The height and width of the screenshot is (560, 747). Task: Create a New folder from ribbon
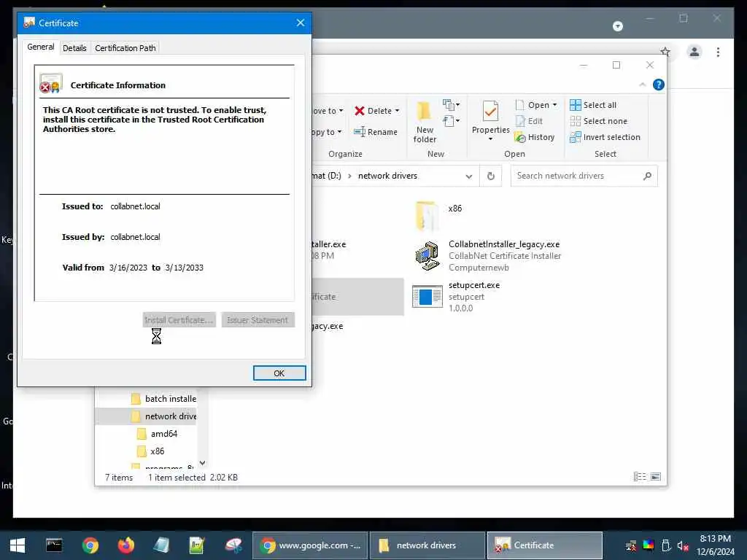tap(425, 122)
